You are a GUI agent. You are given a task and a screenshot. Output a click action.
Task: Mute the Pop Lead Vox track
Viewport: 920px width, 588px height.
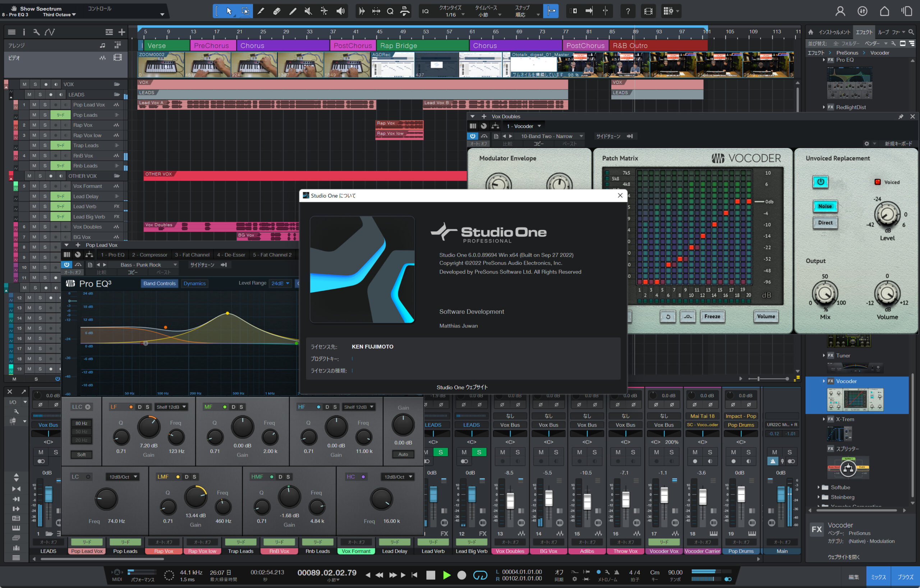pyautogui.click(x=34, y=105)
